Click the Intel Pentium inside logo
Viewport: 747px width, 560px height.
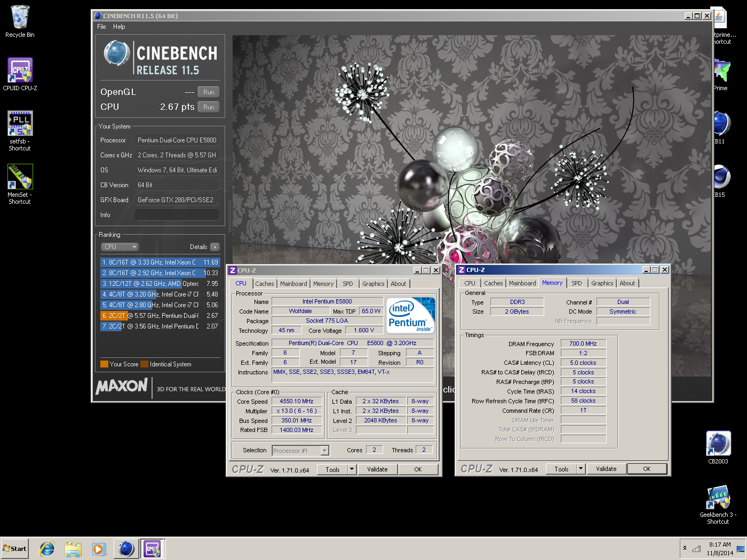(x=411, y=315)
